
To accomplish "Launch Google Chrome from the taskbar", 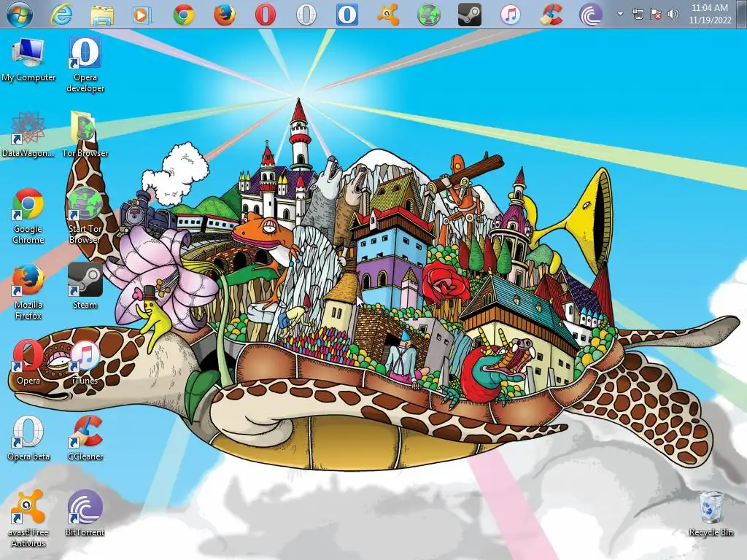I will pyautogui.click(x=183, y=15).
